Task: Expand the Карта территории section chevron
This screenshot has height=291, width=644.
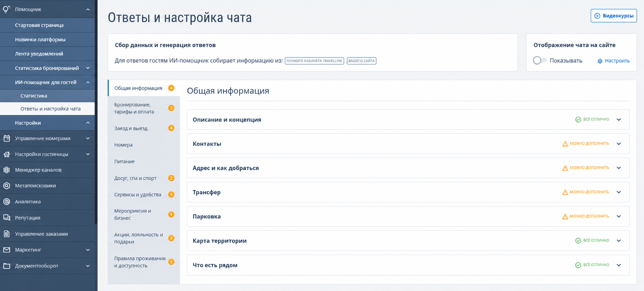Action: [x=619, y=240]
